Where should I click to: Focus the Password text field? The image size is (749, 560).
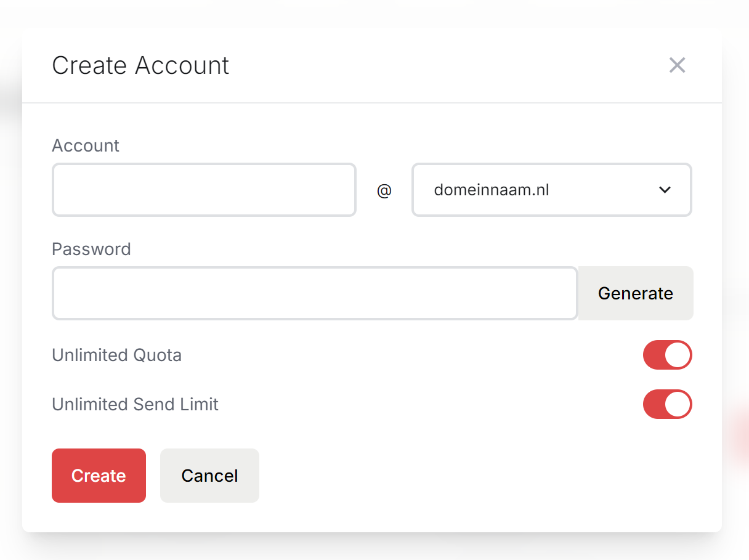[x=315, y=293]
